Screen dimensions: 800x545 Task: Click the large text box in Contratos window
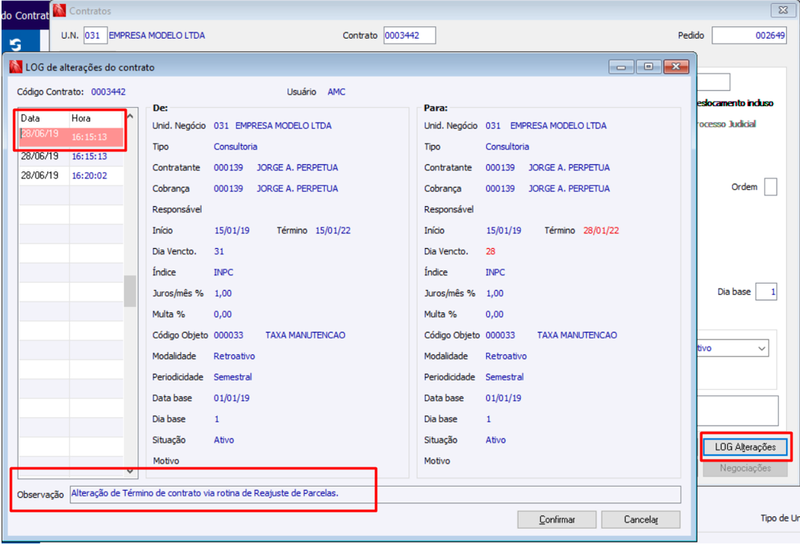tap(738, 411)
